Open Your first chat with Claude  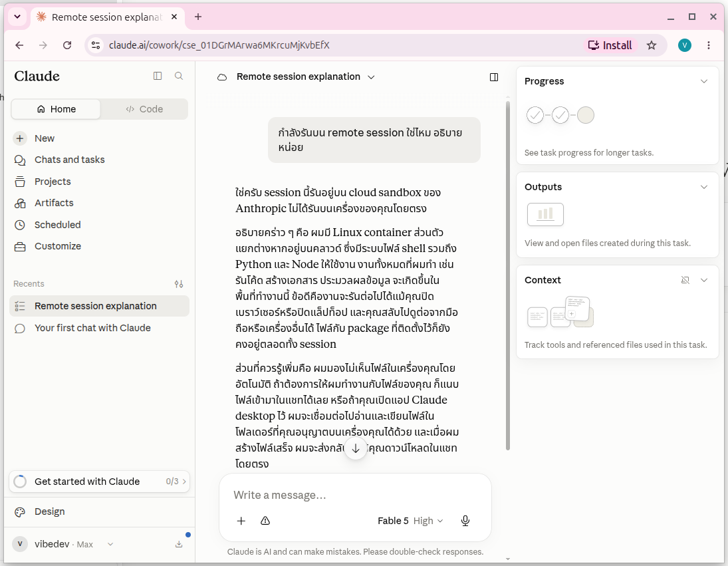point(92,328)
